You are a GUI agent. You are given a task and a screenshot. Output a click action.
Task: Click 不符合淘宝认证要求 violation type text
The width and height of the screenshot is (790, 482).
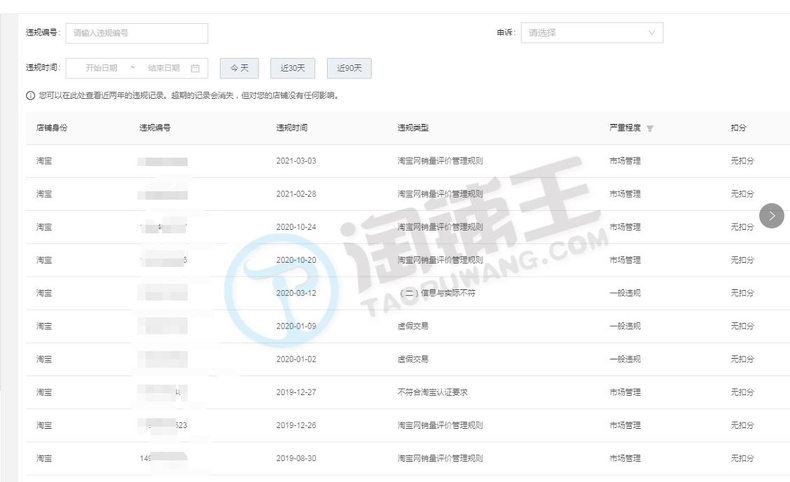[432, 392]
